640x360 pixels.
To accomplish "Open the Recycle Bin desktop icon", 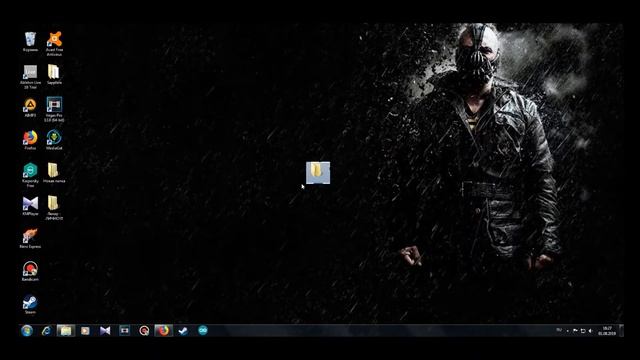I will coord(30,42).
